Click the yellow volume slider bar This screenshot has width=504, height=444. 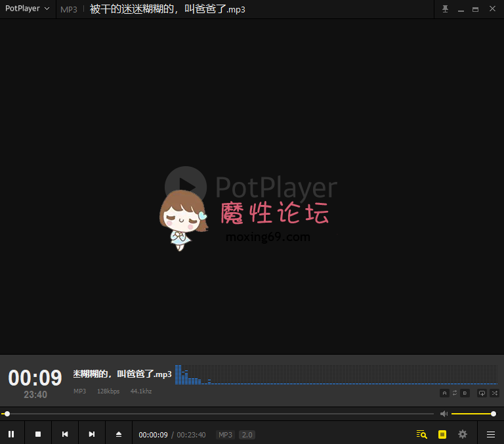[x=472, y=414]
